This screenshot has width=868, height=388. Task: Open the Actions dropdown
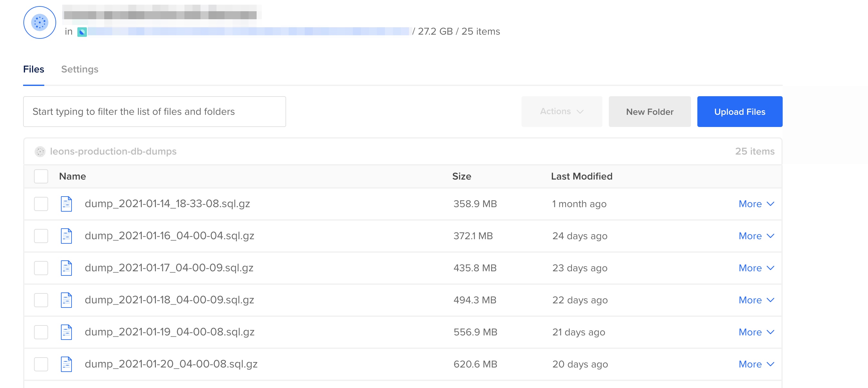pos(561,112)
